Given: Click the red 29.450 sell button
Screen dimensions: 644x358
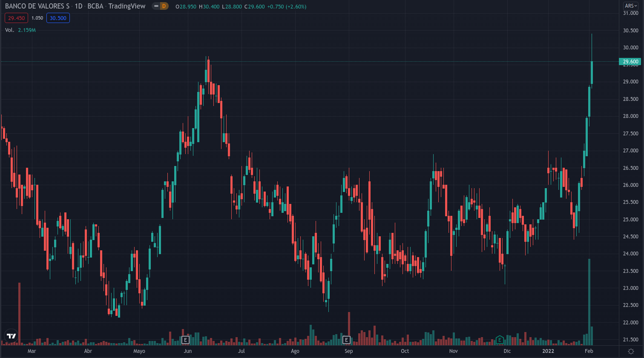Looking at the screenshot, I should 17,18.
